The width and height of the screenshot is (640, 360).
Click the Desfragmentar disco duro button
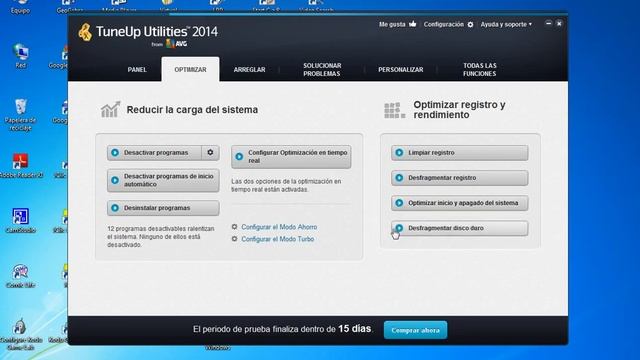[460, 229]
